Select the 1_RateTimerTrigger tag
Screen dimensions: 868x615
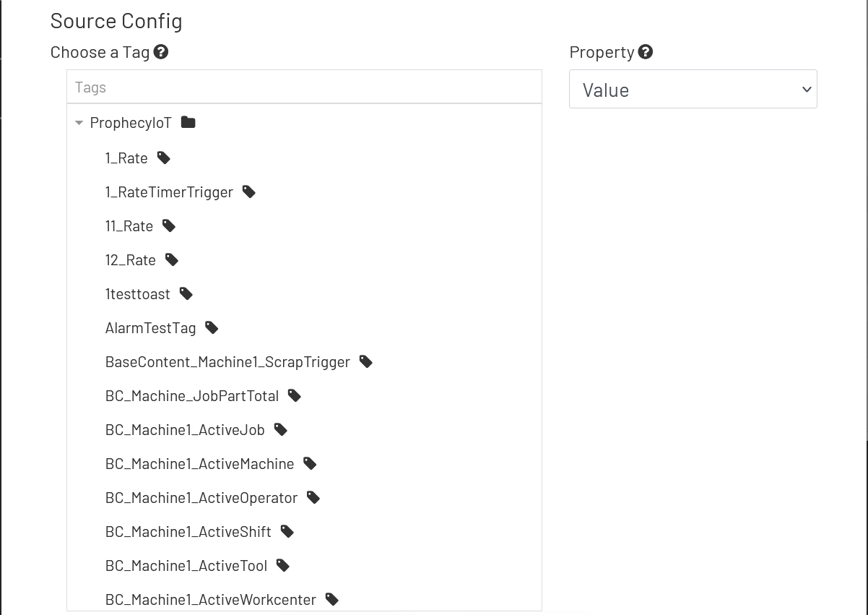coord(169,192)
